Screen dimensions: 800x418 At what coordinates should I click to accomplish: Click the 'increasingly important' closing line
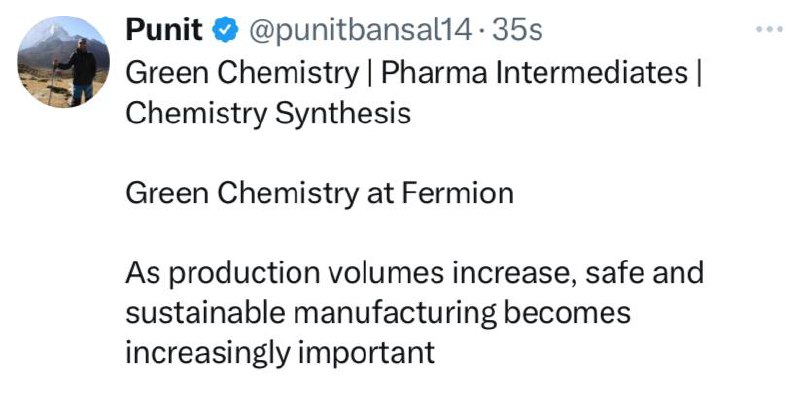(x=280, y=353)
